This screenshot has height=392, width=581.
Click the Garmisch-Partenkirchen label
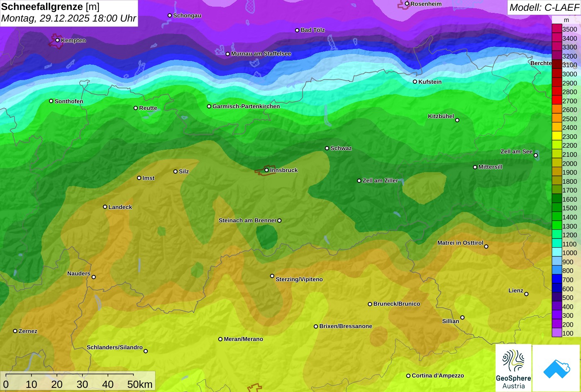click(x=246, y=106)
